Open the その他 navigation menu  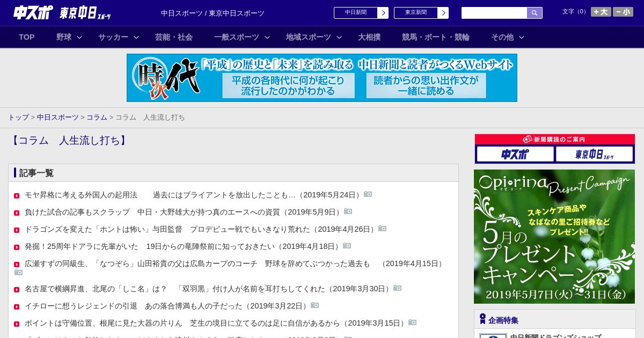(x=502, y=37)
